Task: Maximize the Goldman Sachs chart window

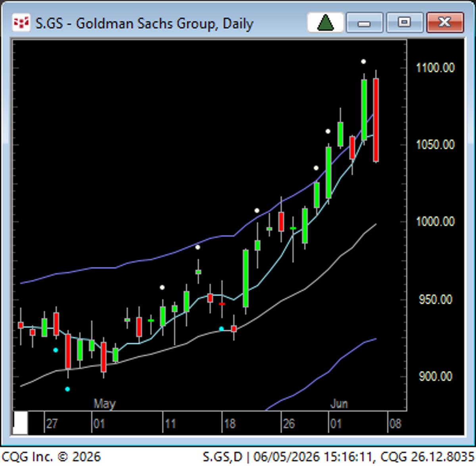Action: click(x=404, y=23)
